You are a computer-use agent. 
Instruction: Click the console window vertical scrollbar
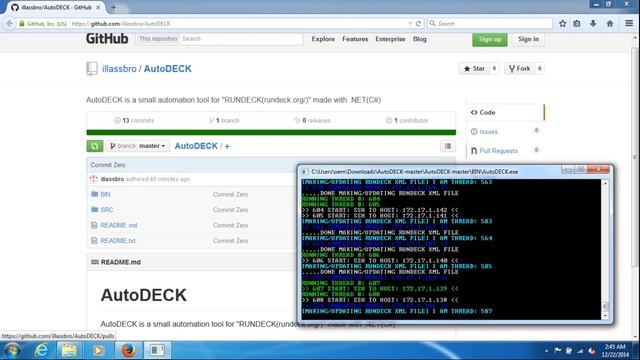(x=605, y=249)
